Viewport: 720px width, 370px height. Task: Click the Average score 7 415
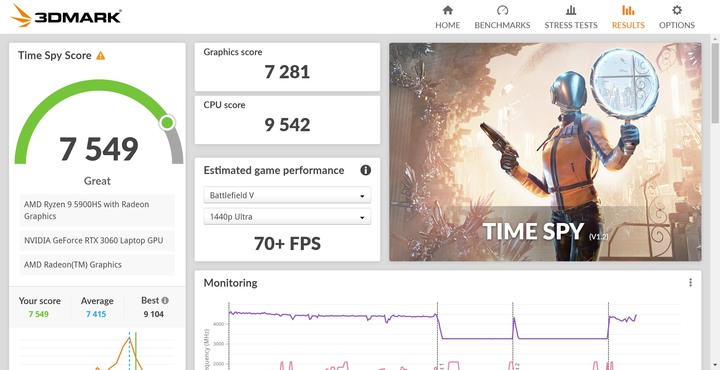pos(96,314)
